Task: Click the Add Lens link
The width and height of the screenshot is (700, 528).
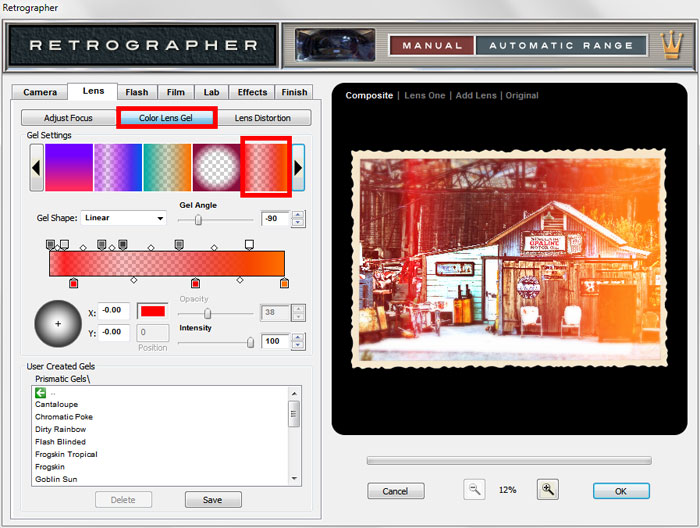Action: (476, 96)
